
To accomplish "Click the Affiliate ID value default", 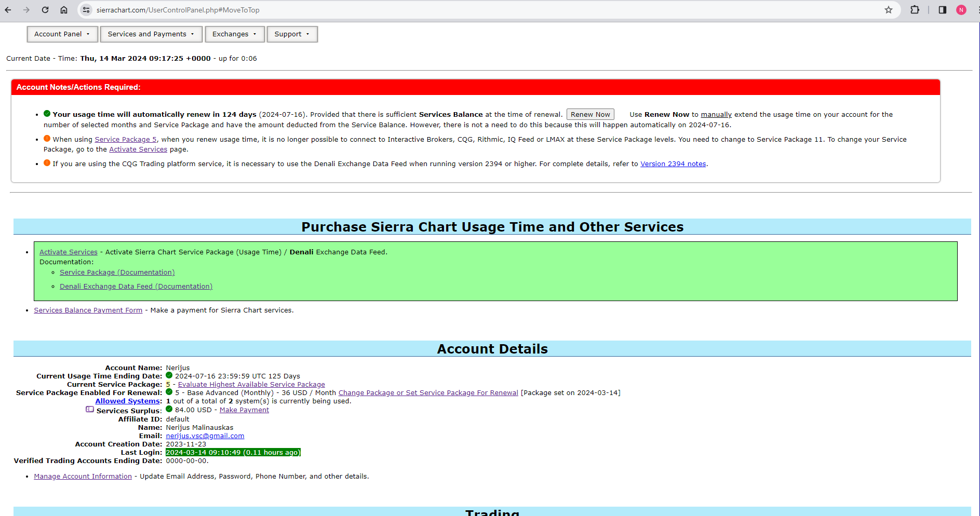I will 178,419.
